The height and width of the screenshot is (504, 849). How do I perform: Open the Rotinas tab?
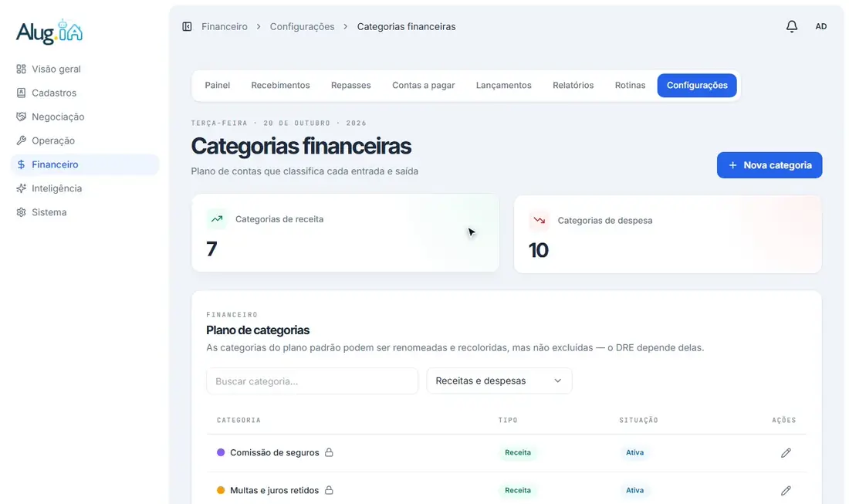(x=630, y=85)
